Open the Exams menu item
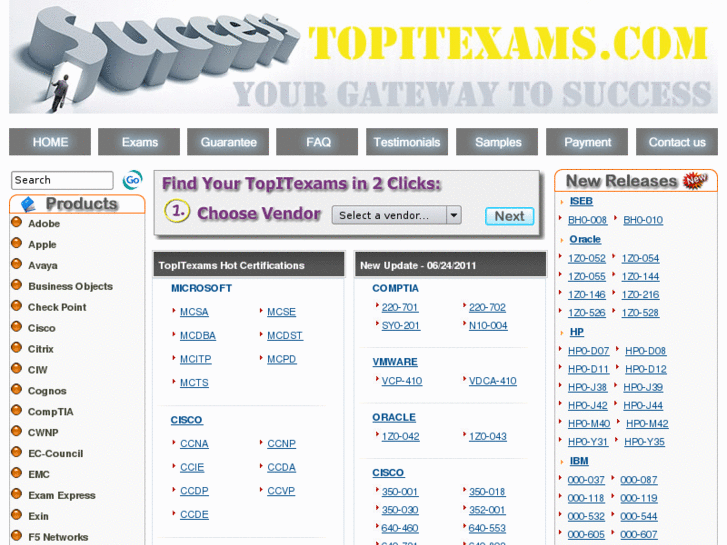Screen dimensions: 727x545 (x=139, y=142)
